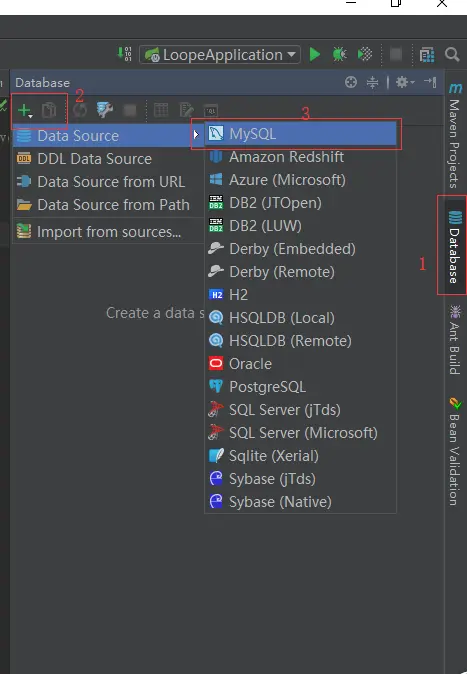Pick HSQLDB (Local) data source
The image size is (467, 674).
point(301,318)
